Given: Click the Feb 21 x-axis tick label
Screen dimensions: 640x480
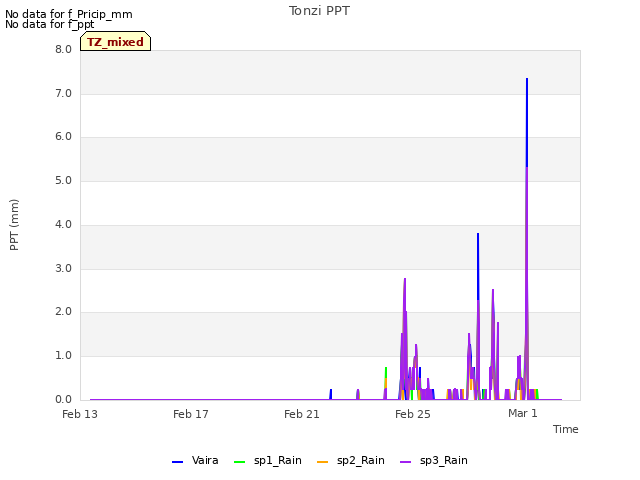Looking at the screenshot, I should [x=302, y=414].
